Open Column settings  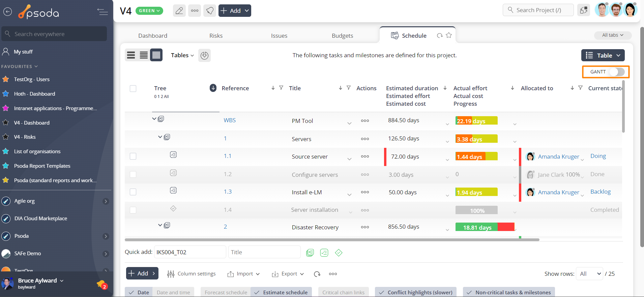[x=192, y=274]
